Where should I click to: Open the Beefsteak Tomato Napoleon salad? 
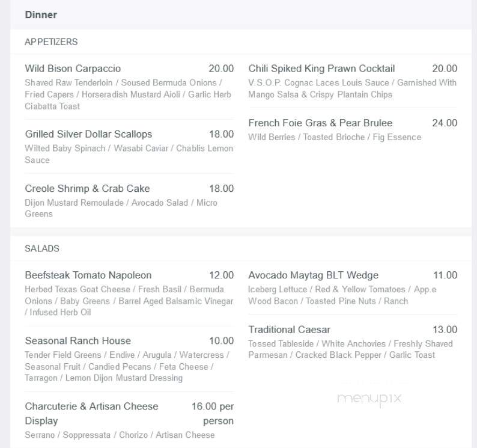point(88,275)
